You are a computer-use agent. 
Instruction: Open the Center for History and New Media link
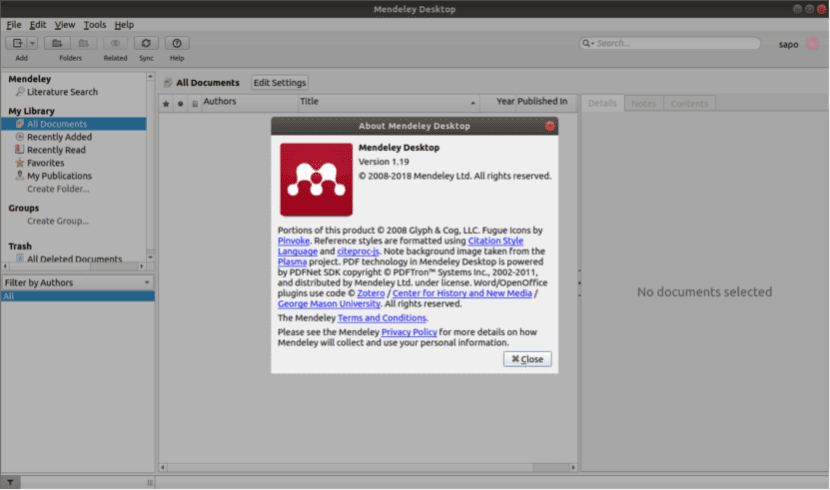(x=462, y=293)
